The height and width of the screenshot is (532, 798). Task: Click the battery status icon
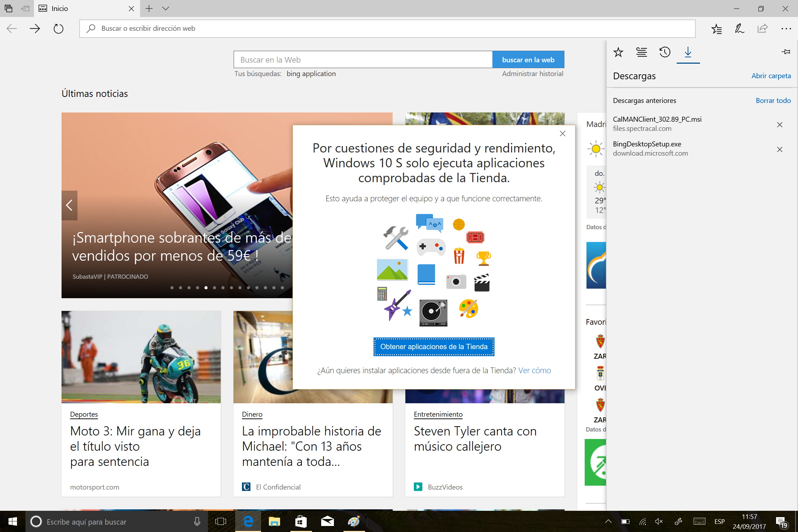click(x=625, y=521)
